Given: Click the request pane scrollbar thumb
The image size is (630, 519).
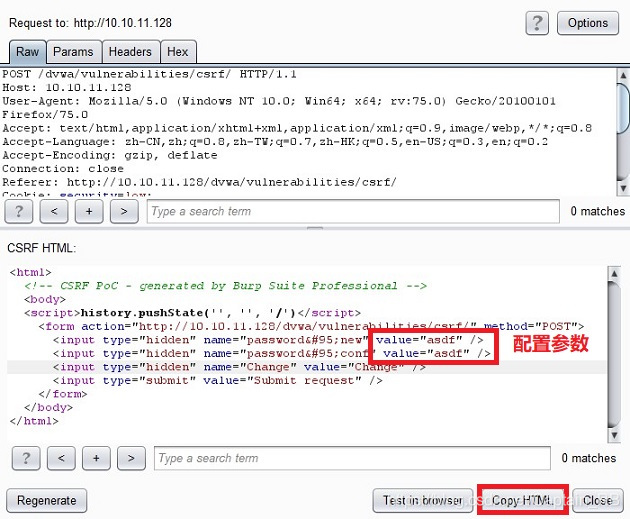Looking at the screenshot, I should pyautogui.click(x=624, y=108).
